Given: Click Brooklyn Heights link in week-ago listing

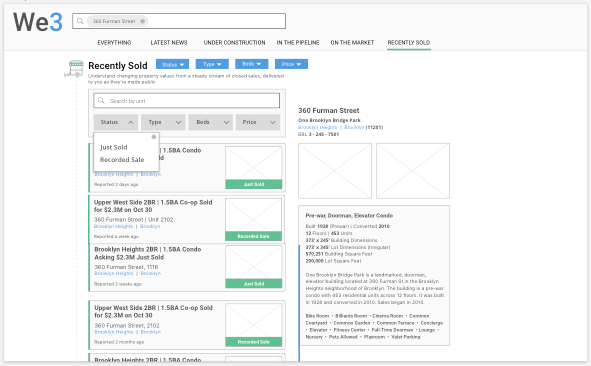Looking at the screenshot, I should (x=113, y=226).
